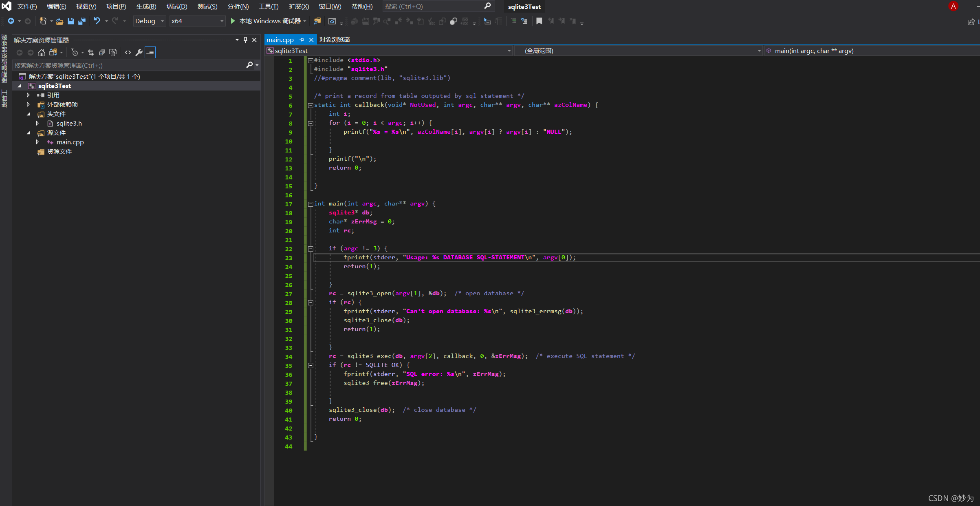Click the Open File folder icon
980x506 pixels.
tap(60, 21)
